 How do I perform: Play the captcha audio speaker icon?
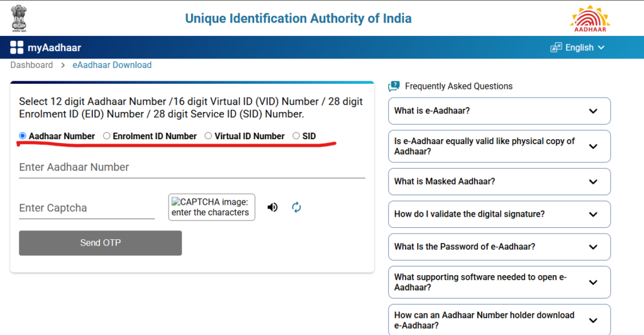pos(272,207)
